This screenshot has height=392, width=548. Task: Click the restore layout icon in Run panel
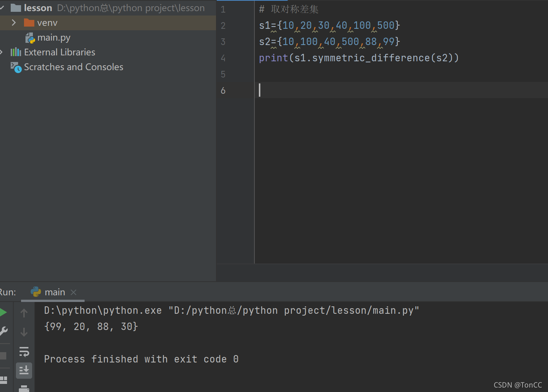click(4, 380)
